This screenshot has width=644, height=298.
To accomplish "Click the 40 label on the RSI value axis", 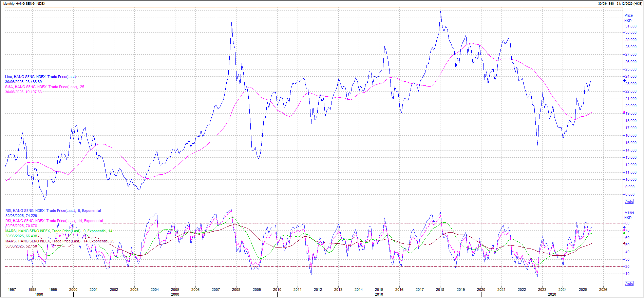I will coord(627,252).
